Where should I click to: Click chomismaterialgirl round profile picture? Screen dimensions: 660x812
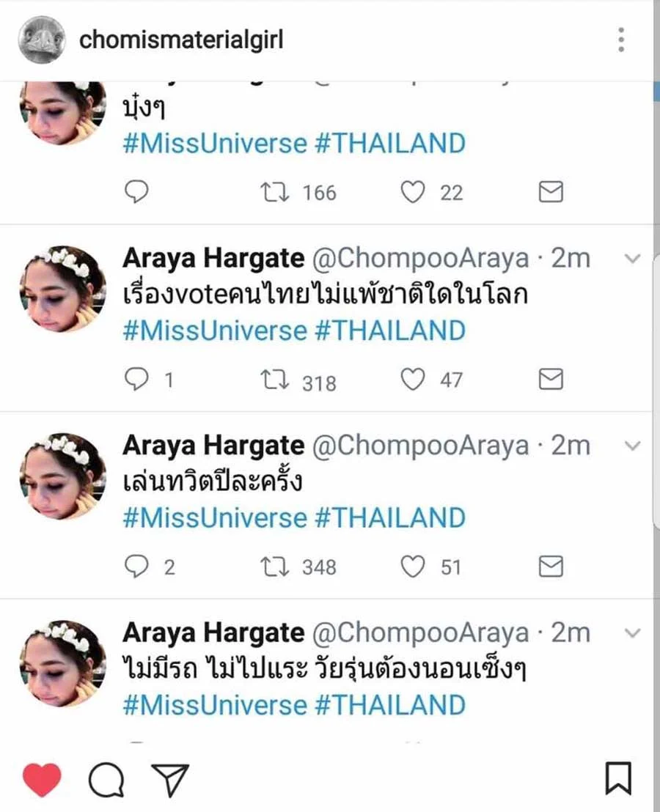point(42,40)
